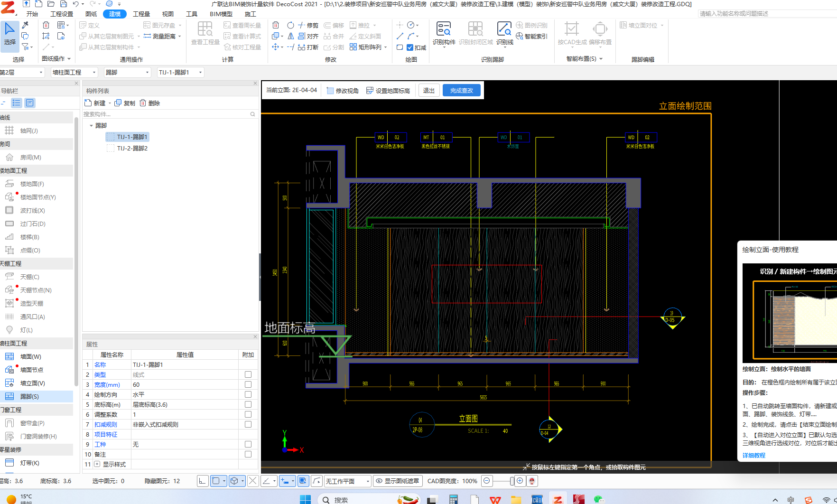Tick the 附加 checkbox for 绘制方向 row
837x504 pixels.
tap(248, 394)
